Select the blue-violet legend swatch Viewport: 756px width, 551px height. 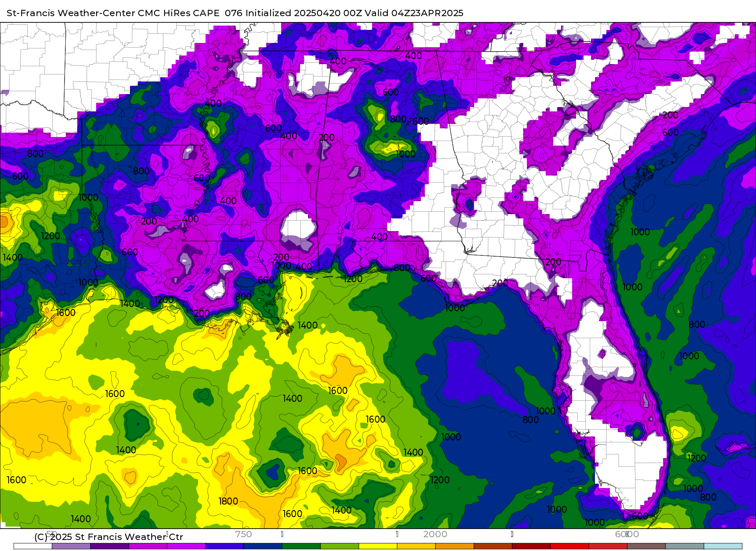pyautogui.click(x=224, y=546)
